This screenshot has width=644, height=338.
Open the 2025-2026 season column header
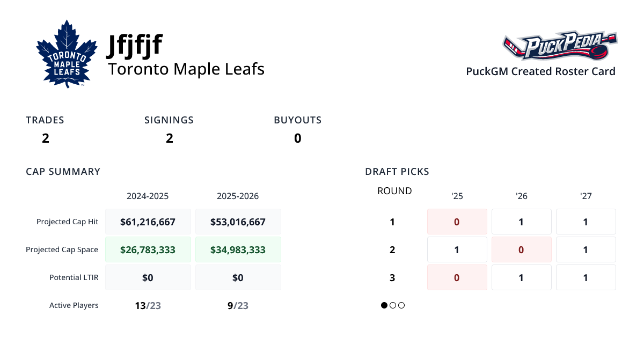[238, 196]
